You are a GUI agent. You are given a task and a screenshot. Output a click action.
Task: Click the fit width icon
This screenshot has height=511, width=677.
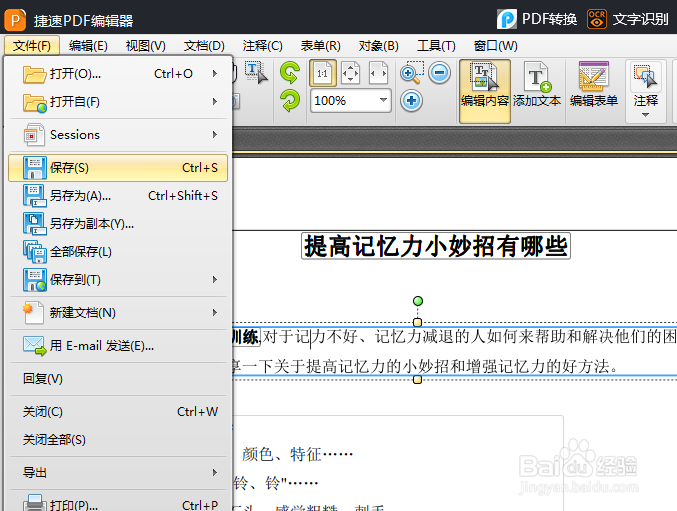(x=378, y=73)
